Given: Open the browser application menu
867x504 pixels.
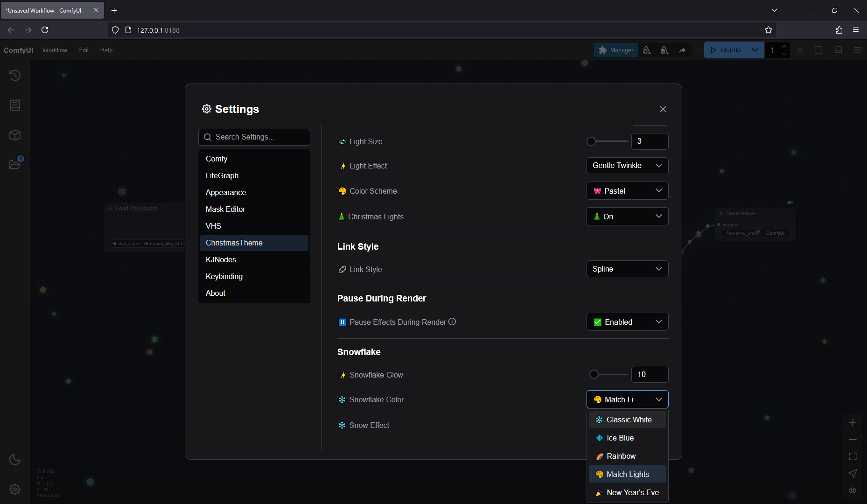Looking at the screenshot, I should [x=856, y=30].
